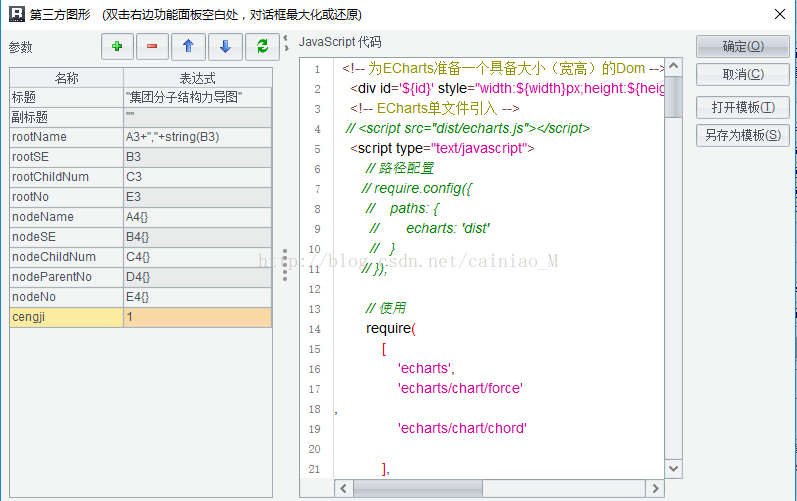Select the C4{} expression cell
This screenshot has height=501, width=797.
(198, 257)
